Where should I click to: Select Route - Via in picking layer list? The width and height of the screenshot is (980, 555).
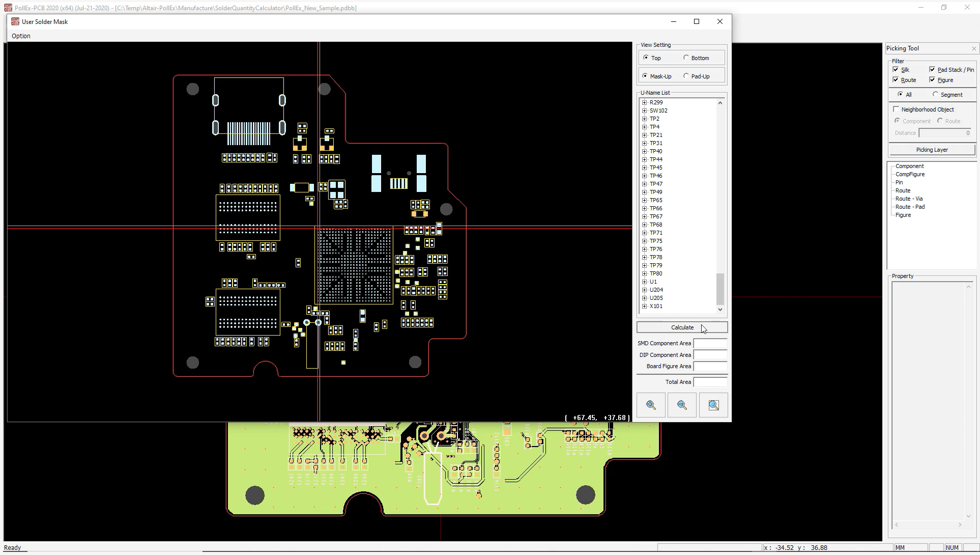point(909,199)
